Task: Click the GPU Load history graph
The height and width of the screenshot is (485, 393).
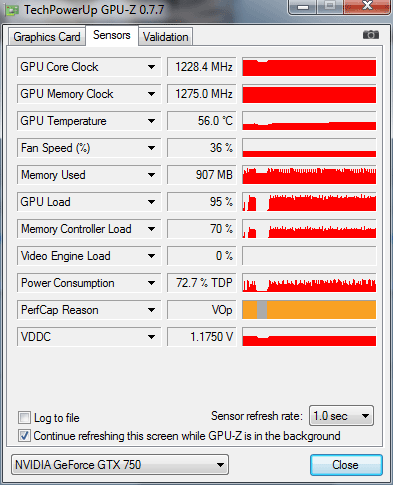Action: (x=309, y=202)
